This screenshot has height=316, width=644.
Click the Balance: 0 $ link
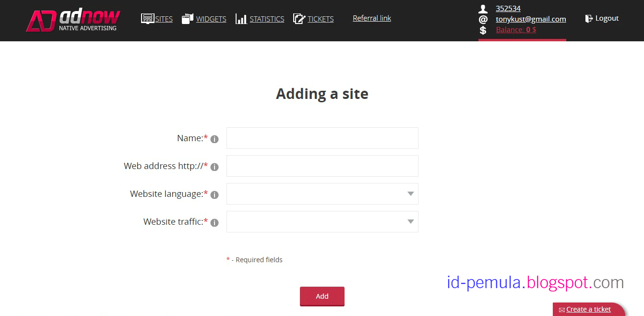[516, 30]
